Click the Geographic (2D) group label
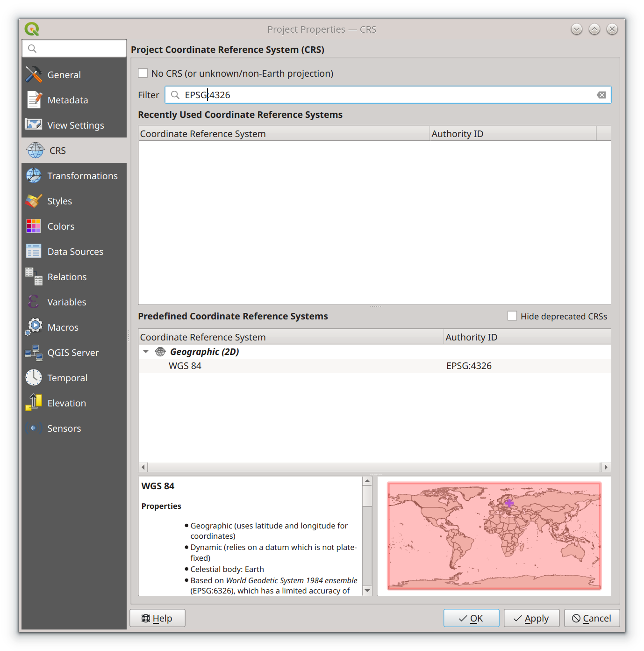Viewport: 644px width, 651px height. click(205, 352)
